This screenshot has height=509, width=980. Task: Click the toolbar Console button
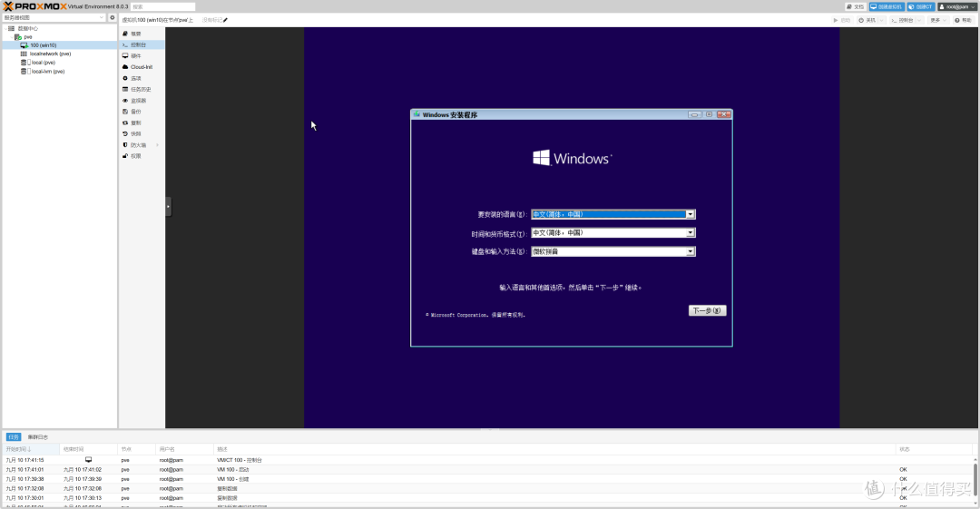click(903, 20)
